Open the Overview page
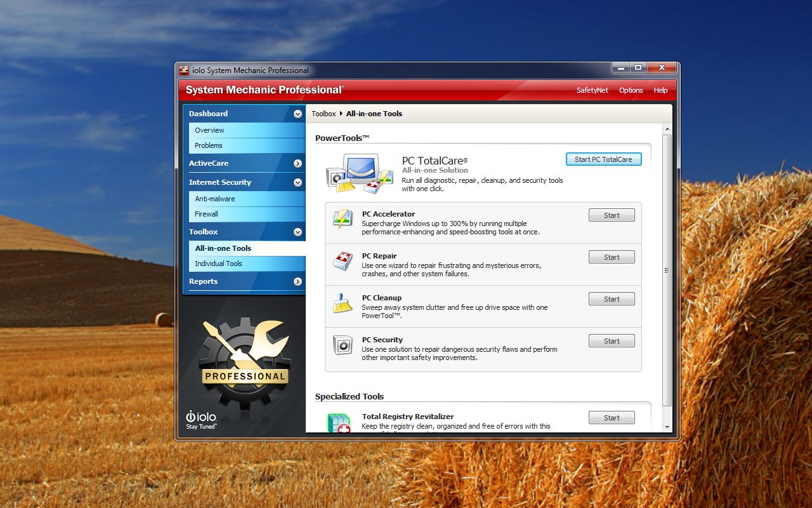The width and height of the screenshot is (812, 508). tap(247, 130)
